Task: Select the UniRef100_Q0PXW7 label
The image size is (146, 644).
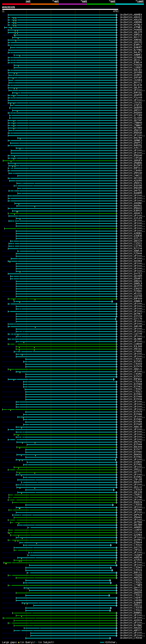Action: pos(131,77)
